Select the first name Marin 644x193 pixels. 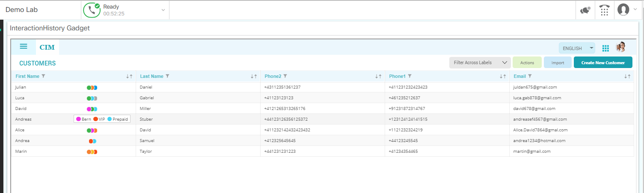(21, 151)
